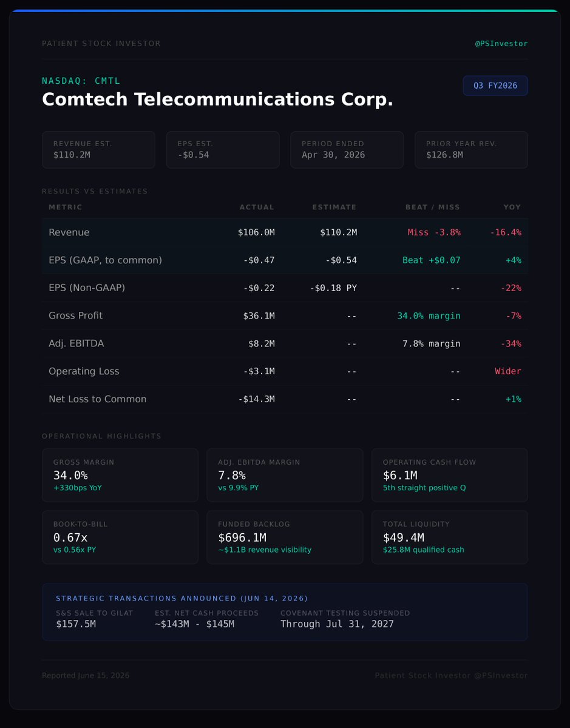570x728 pixels.
Task: Click the Total Liquidity $49.4M card
Action: coord(450,537)
